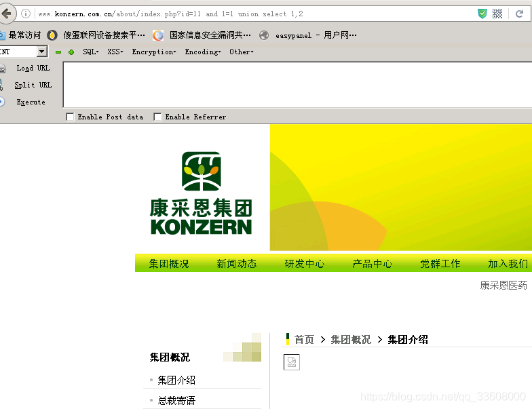This screenshot has width=532, height=409.
Task: Click the Execute button
Action: pos(31,102)
